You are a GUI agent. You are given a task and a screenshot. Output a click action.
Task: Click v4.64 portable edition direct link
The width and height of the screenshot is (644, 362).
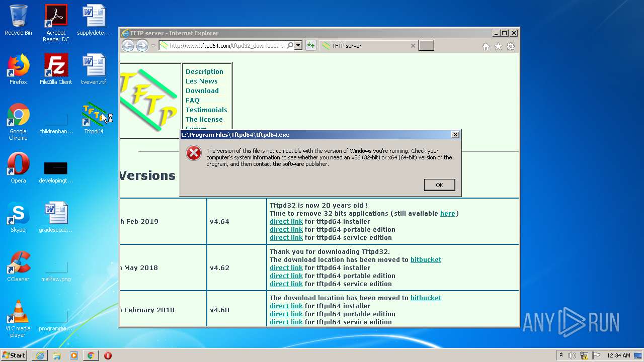(x=286, y=229)
